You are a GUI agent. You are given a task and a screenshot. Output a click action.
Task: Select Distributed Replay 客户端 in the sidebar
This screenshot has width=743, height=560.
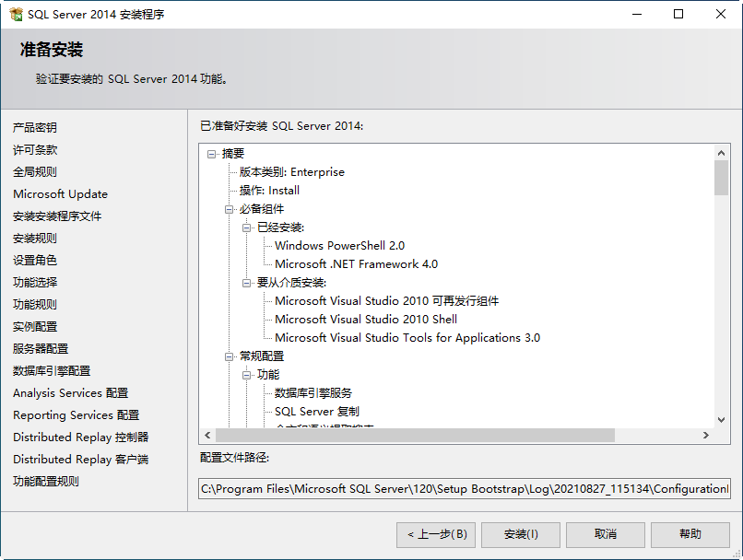click(x=80, y=460)
